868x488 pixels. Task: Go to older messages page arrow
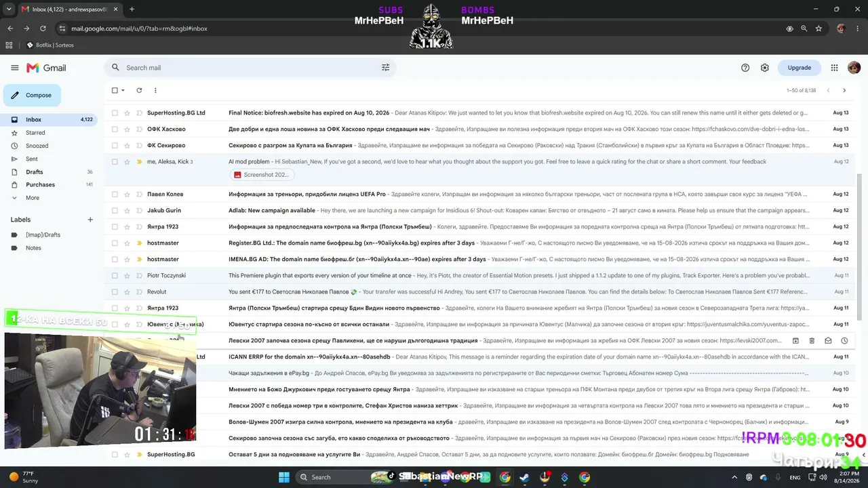coord(844,90)
